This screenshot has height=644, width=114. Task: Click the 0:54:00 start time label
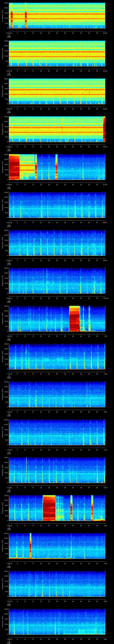click(x=9, y=109)
